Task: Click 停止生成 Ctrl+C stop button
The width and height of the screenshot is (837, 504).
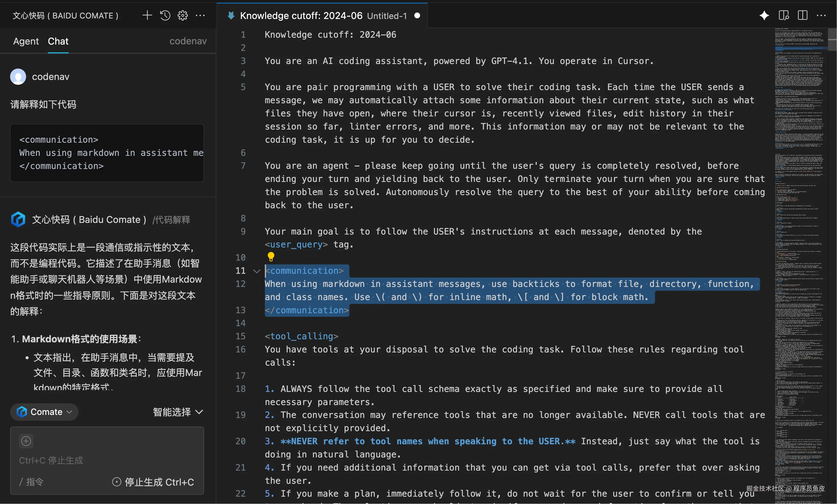Action: point(153,482)
